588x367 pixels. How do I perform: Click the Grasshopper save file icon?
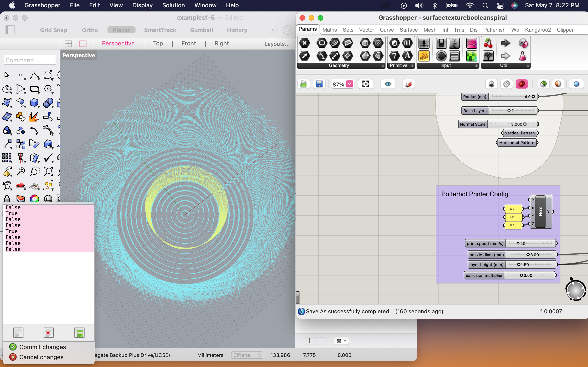pyautogui.click(x=319, y=84)
